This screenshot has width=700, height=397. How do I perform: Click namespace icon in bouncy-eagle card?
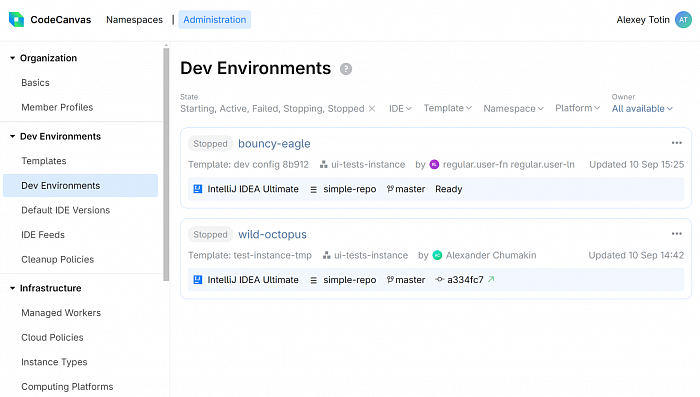click(324, 164)
